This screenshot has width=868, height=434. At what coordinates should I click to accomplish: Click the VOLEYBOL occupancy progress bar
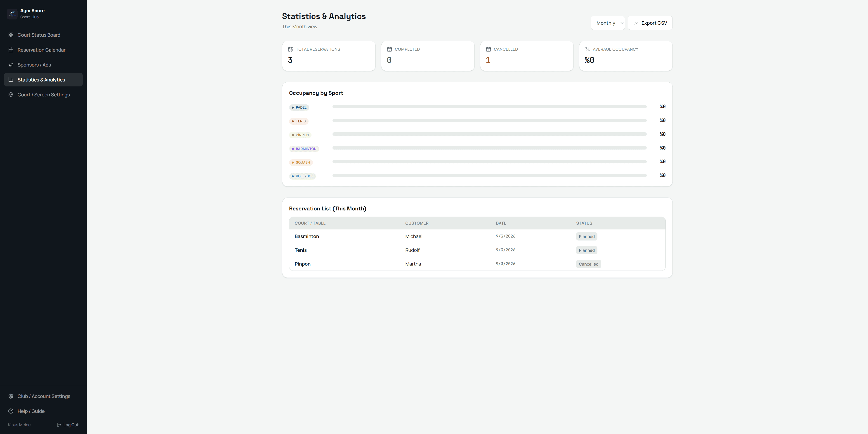point(489,175)
